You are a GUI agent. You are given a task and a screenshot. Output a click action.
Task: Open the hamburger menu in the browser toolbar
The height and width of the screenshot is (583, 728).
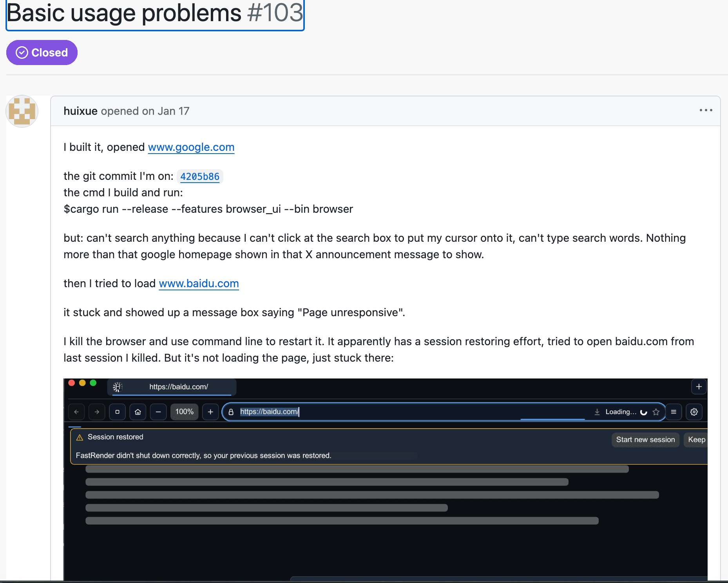point(674,412)
